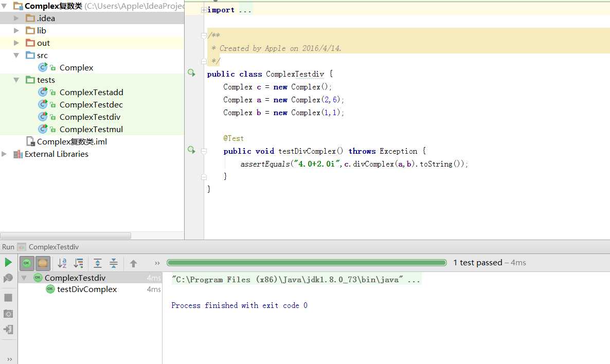Screen dimensions: 610x364
Task: Click '1 test passed' status text
Action: [x=478, y=263]
